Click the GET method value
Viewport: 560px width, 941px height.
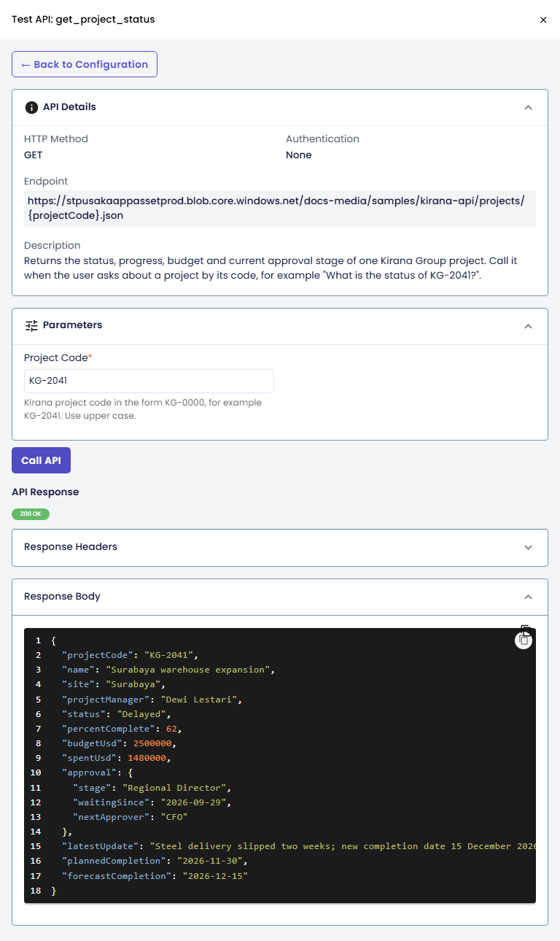tap(34, 155)
